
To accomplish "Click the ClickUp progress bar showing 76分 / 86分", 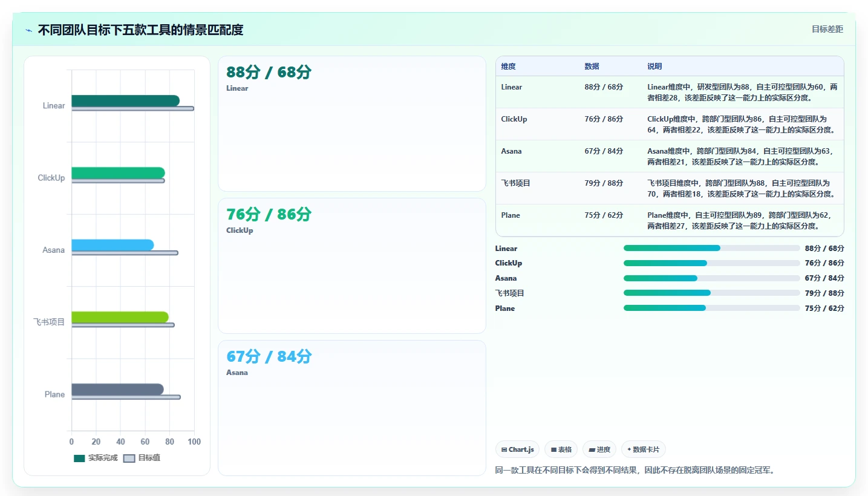I will pos(712,263).
